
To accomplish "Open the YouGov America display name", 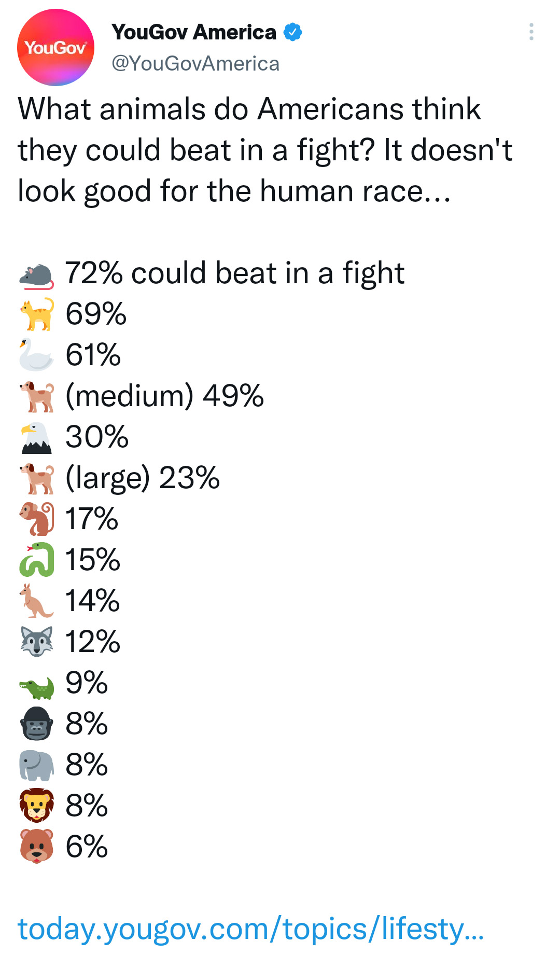I will (x=194, y=32).
